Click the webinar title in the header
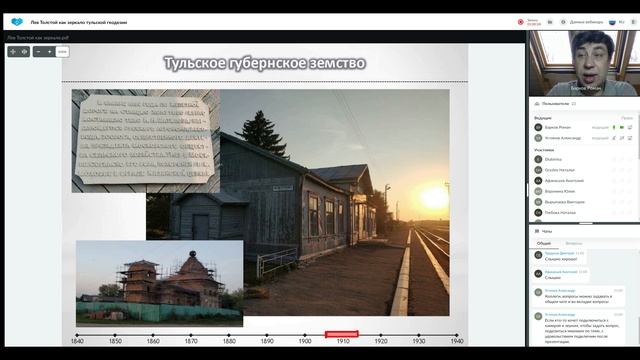The width and height of the screenshot is (640, 360). 79,22
